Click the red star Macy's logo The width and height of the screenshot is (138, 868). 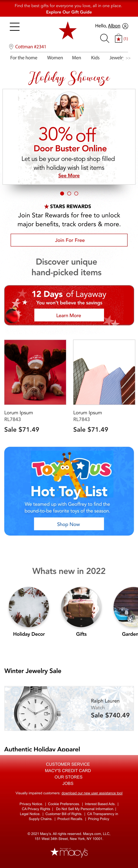(67, 30)
